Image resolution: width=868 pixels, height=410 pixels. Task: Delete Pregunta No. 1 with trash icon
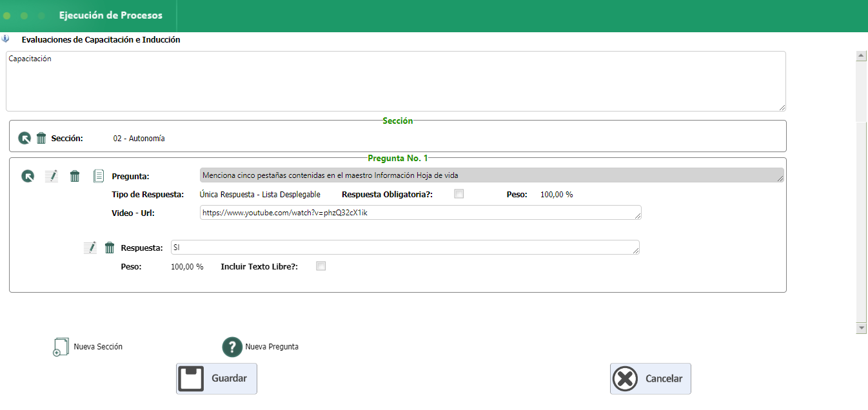tap(75, 176)
